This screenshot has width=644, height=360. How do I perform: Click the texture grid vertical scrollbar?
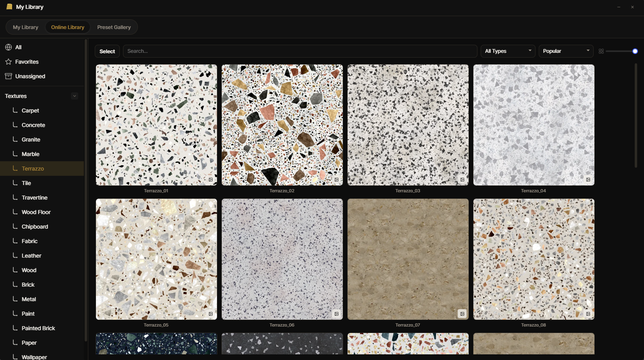click(636, 115)
